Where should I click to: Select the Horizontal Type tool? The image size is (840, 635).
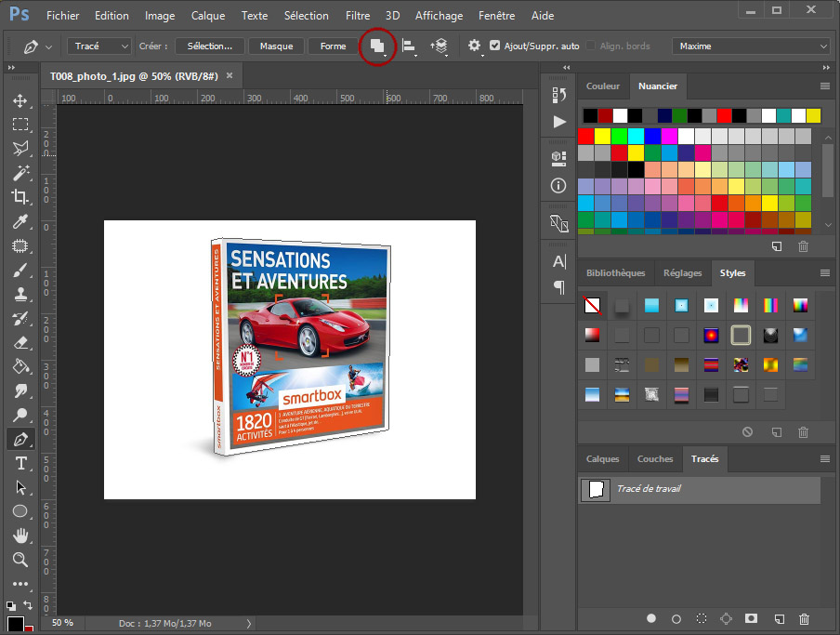(20, 463)
